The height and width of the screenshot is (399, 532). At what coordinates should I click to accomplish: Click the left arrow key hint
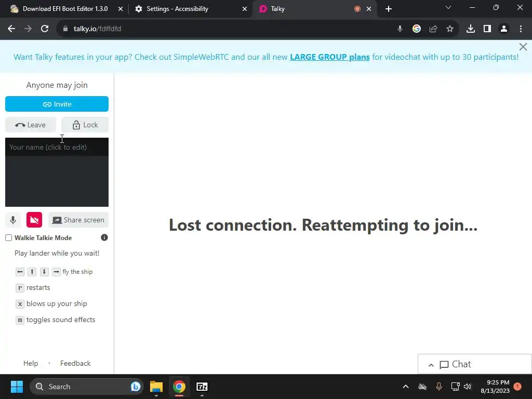point(20,272)
